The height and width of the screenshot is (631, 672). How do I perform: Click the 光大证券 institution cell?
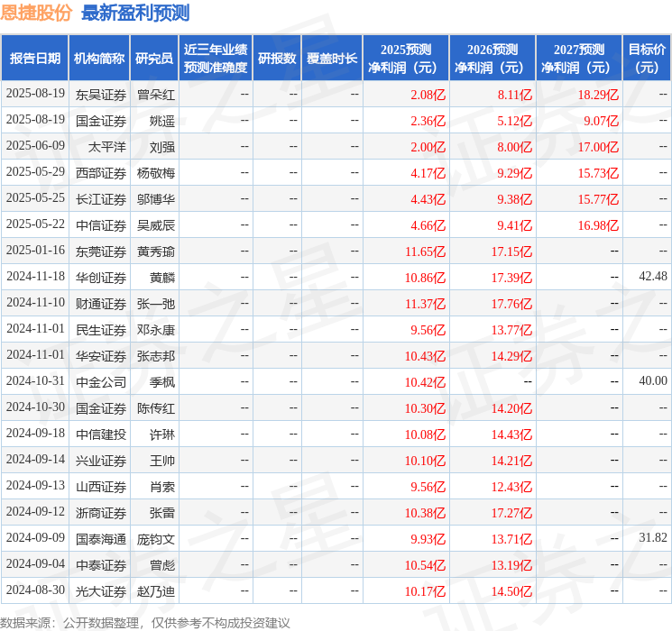click(x=101, y=591)
